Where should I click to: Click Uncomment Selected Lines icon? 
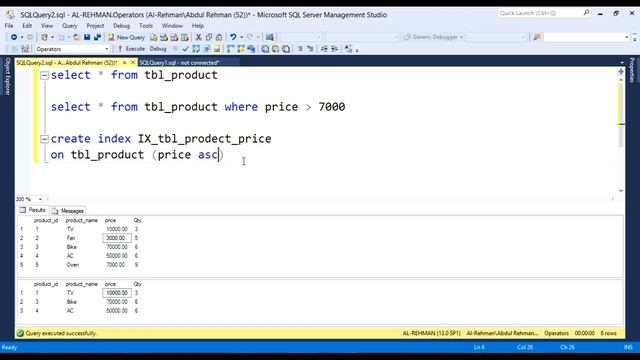(310, 49)
